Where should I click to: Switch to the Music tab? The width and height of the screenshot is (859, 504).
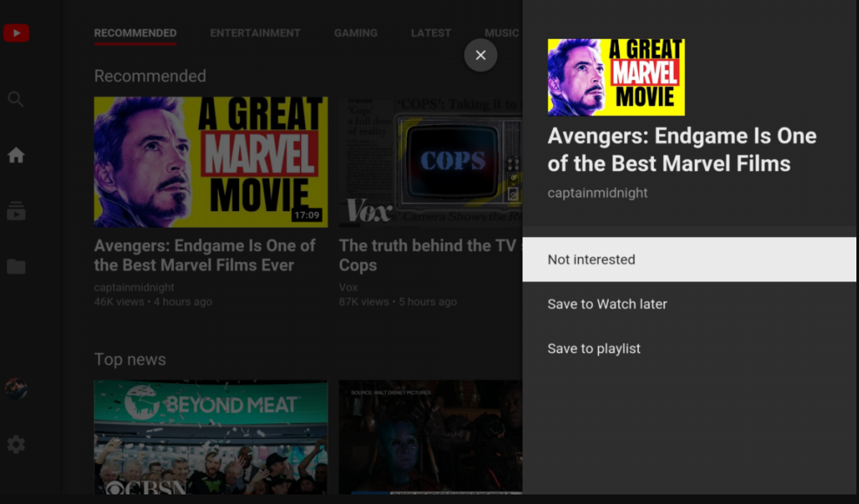[x=502, y=33]
